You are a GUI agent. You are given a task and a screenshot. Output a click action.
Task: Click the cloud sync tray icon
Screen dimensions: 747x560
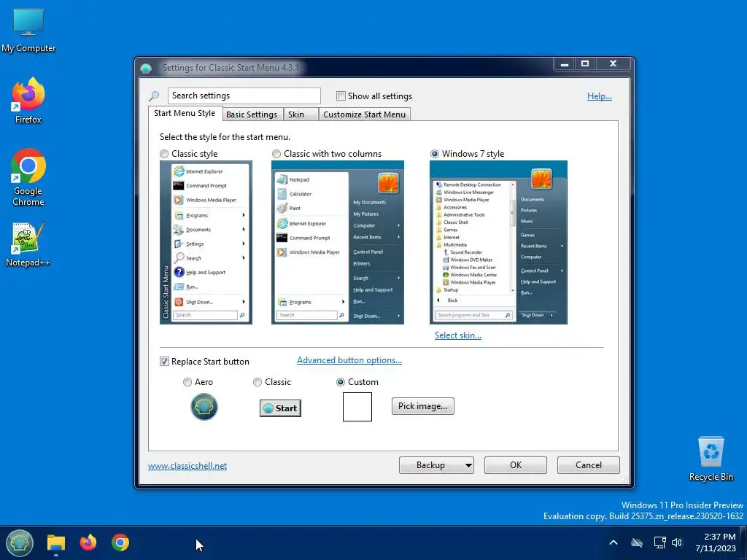pos(636,542)
